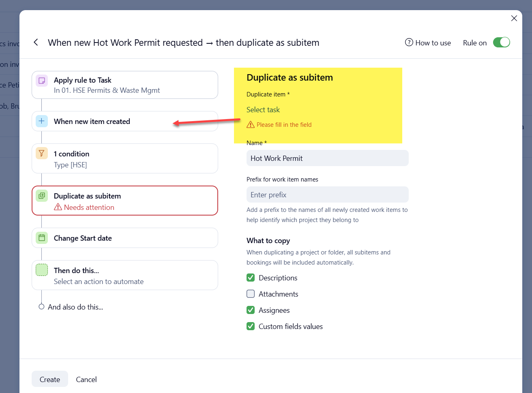Click the plus icon for new item trigger

click(42, 121)
